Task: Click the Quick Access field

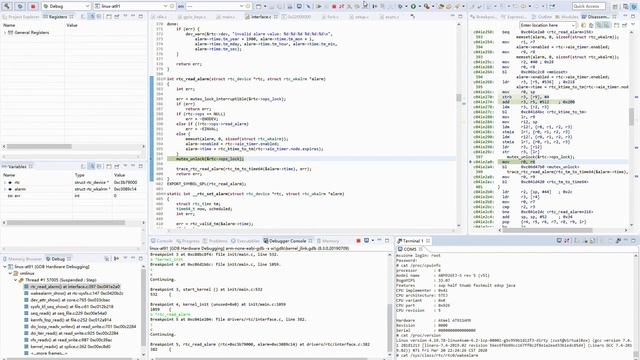Action: click(x=588, y=6)
